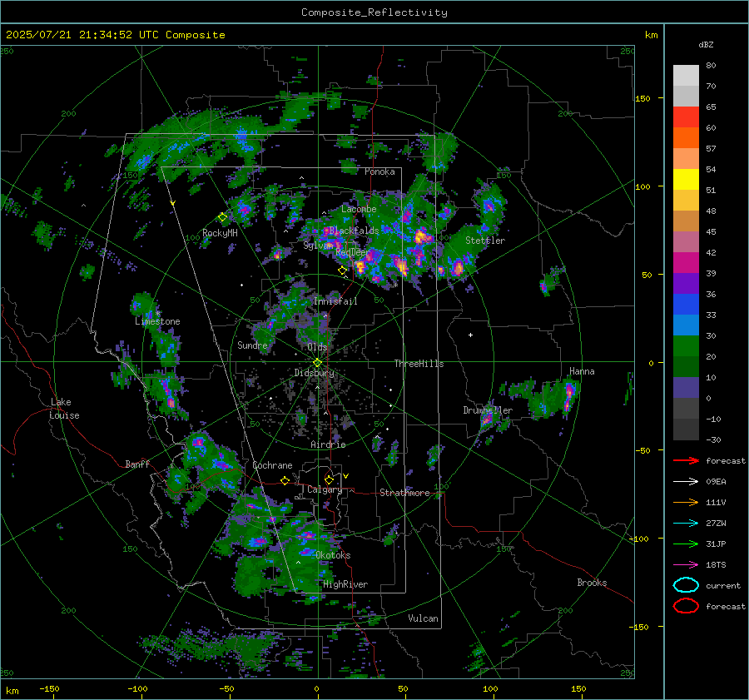Screen dimensions: 749x700
Task: Select the Okotoks label on the map
Action: [333, 555]
